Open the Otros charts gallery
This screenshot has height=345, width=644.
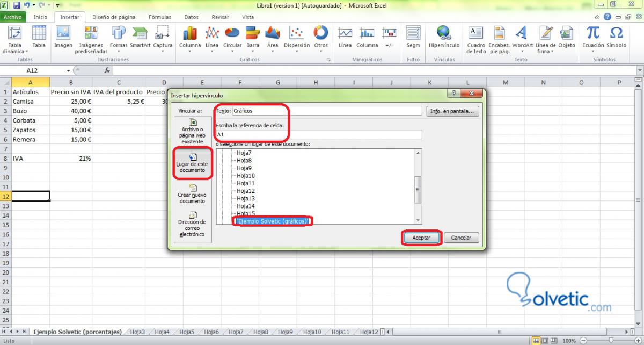321,39
